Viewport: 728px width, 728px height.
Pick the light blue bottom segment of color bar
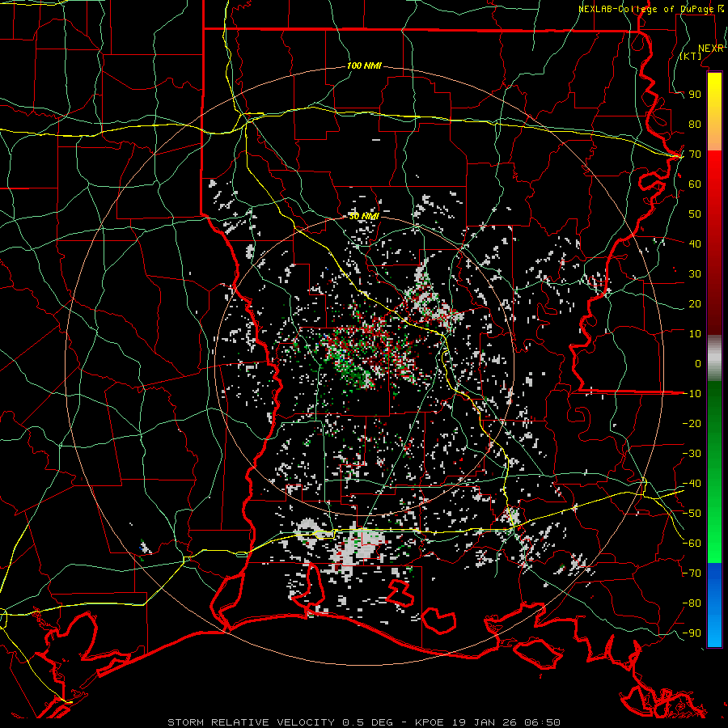714,629
